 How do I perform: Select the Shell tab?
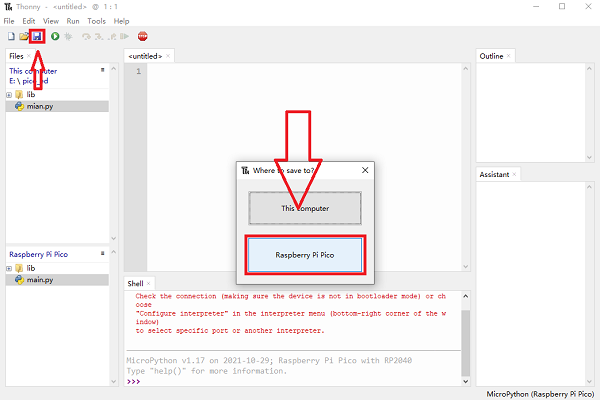[x=135, y=283]
